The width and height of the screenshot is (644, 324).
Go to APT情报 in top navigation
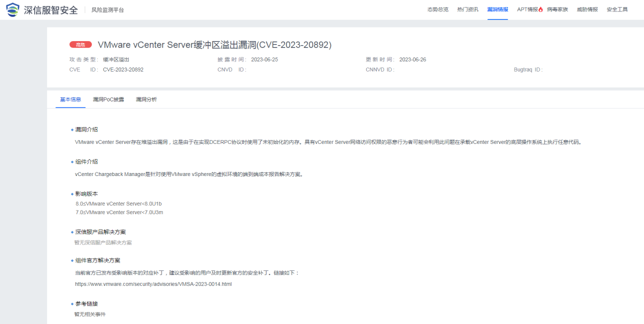(527, 10)
